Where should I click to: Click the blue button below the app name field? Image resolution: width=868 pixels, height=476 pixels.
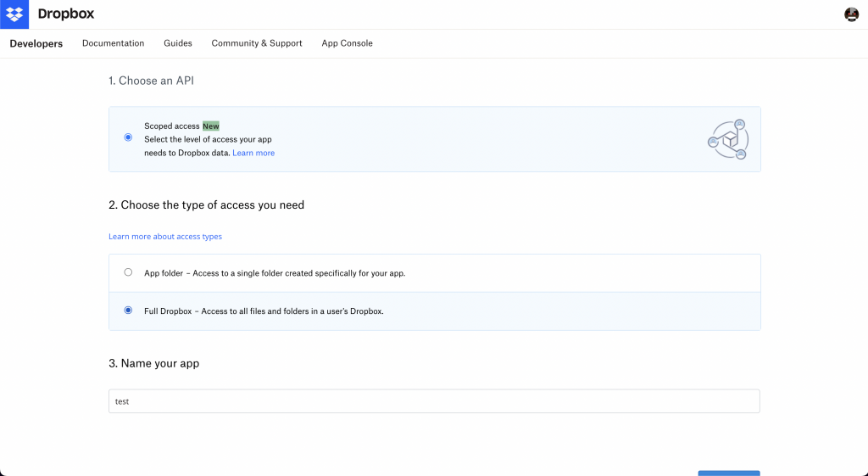tap(729, 473)
